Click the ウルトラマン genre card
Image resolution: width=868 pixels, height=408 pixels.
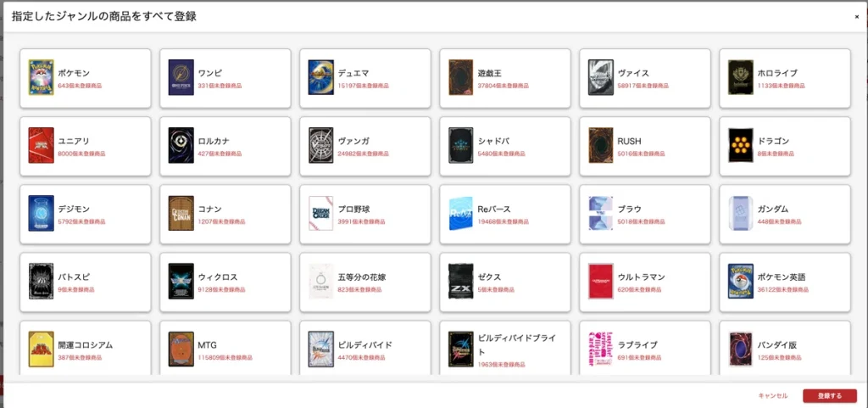point(644,282)
